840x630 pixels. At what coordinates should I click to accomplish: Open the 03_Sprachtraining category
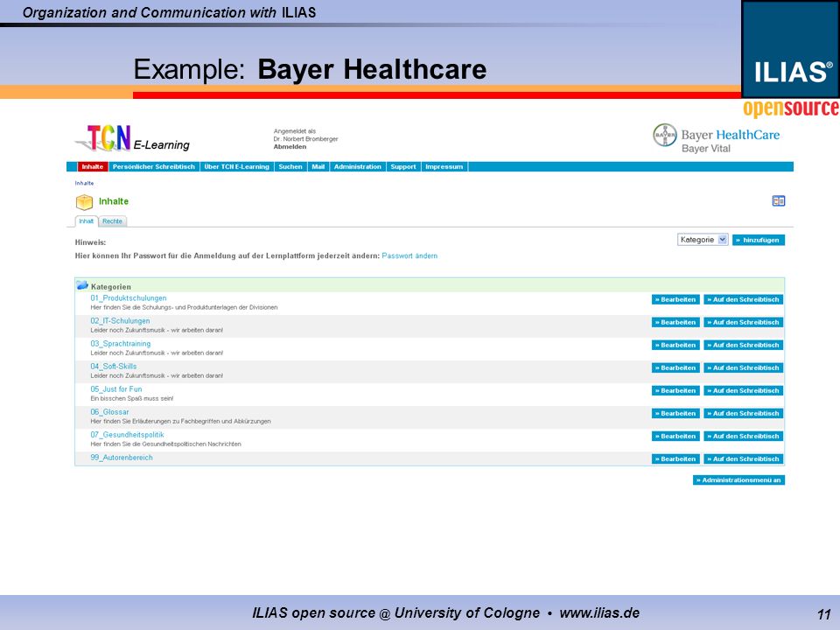pyautogui.click(x=121, y=343)
